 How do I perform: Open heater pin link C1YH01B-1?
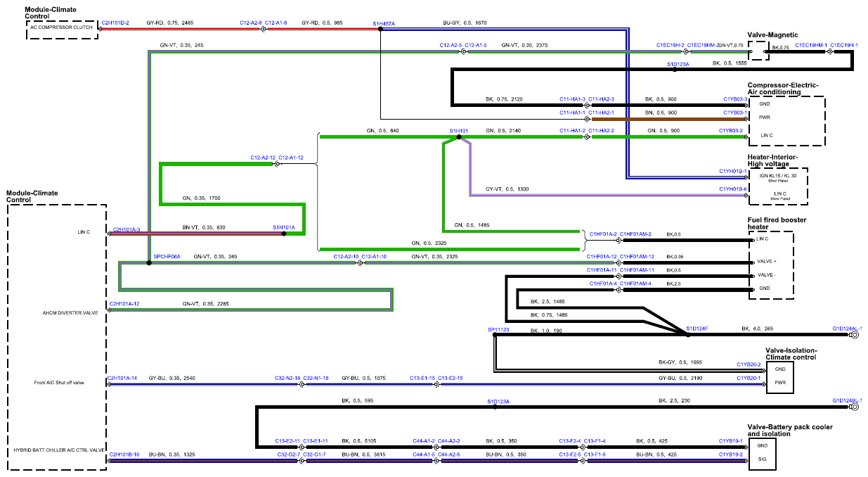coord(733,171)
